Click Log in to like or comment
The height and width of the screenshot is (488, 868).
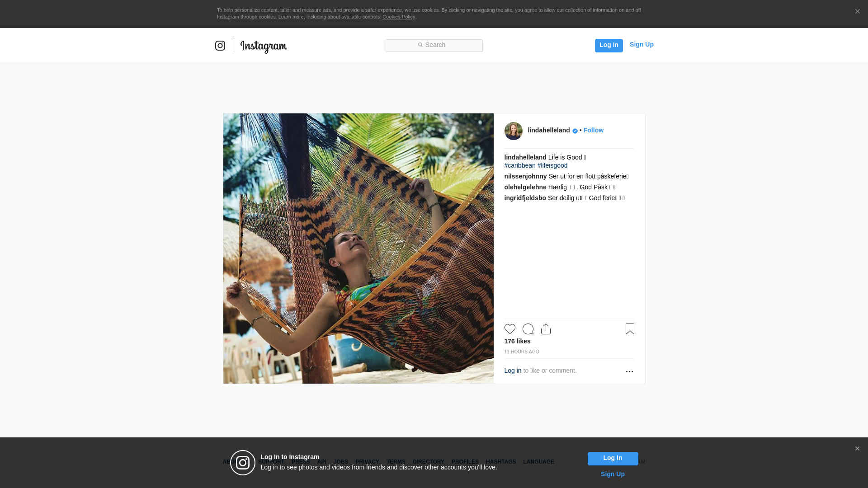(x=513, y=371)
